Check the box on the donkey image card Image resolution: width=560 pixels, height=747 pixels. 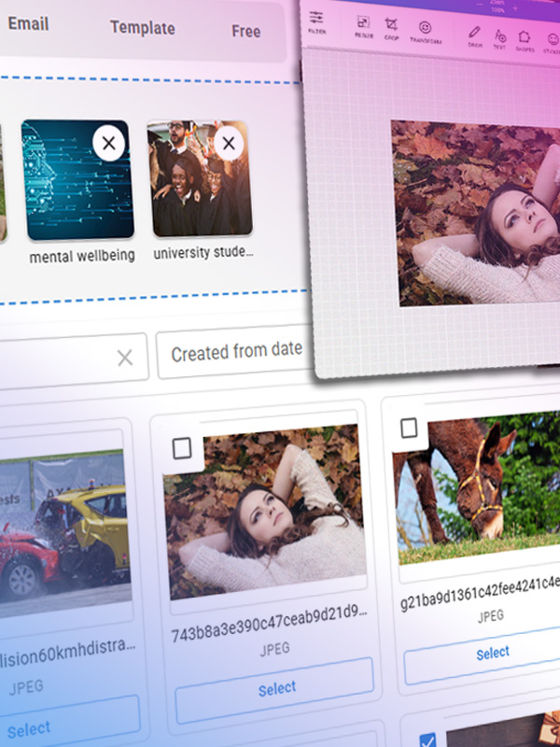click(x=409, y=428)
